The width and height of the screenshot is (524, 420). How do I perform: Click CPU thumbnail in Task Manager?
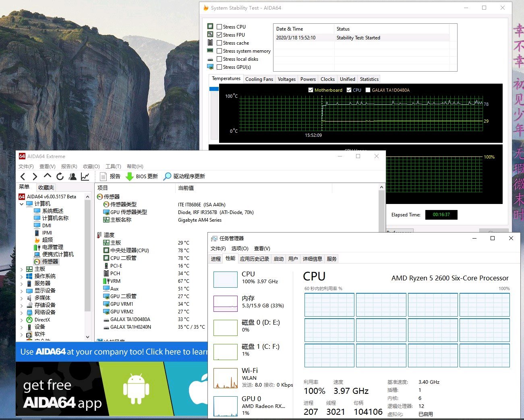click(x=226, y=279)
